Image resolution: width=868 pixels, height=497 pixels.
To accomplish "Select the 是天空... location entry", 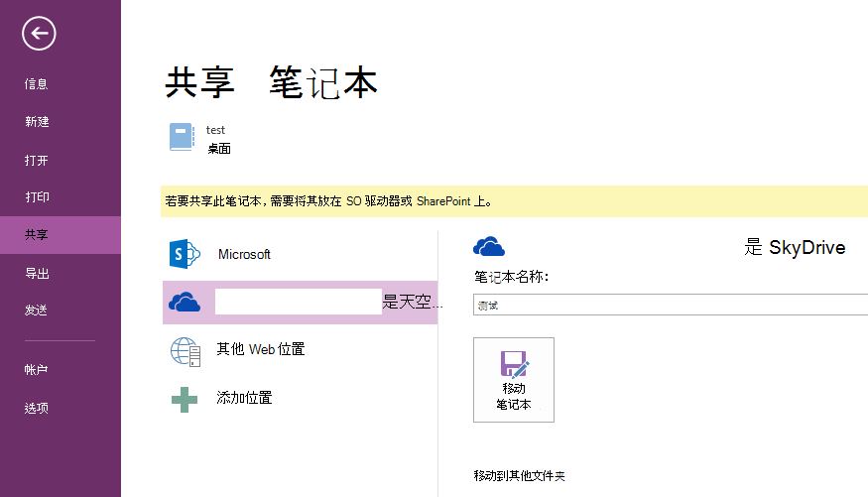I will pyautogui.click(x=300, y=303).
